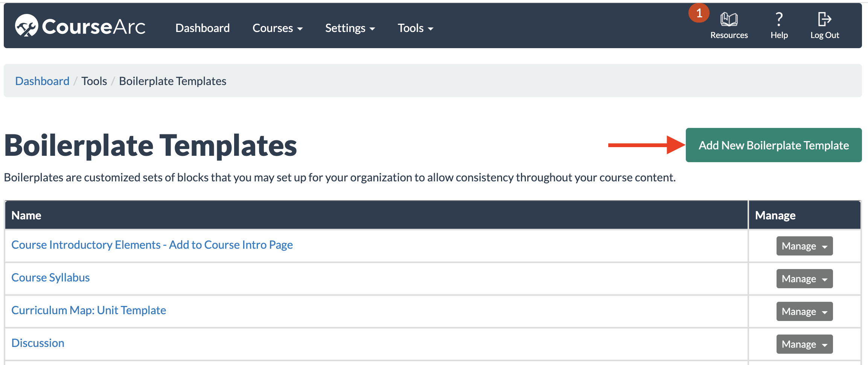868x365 pixels.
Task: Open the Tools dropdown menu
Action: point(416,28)
